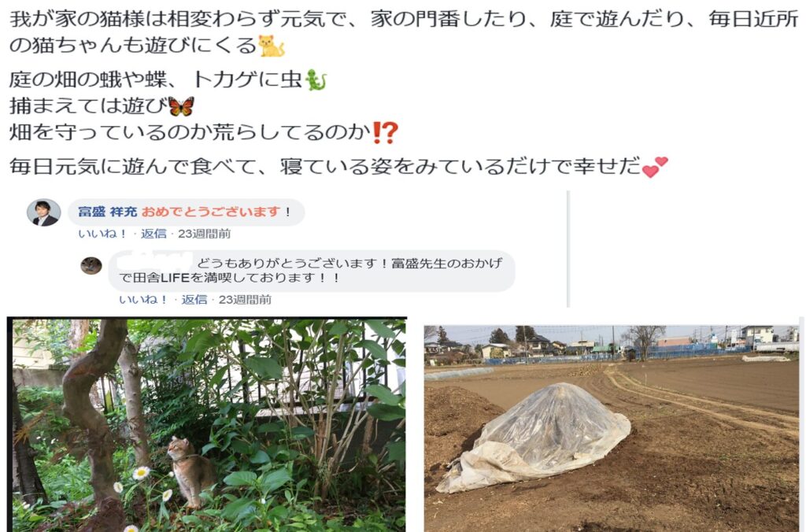The height and width of the screenshot is (532, 806).
Task: Click the small cat avatar on the reply
Action: (91, 266)
